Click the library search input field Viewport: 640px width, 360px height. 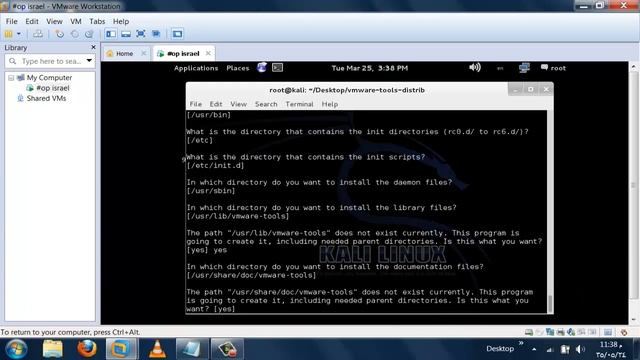click(51, 61)
